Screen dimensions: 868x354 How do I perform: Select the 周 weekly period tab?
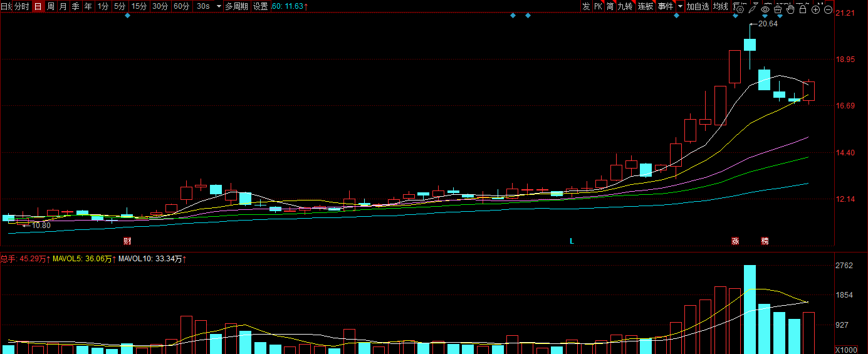coord(51,6)
